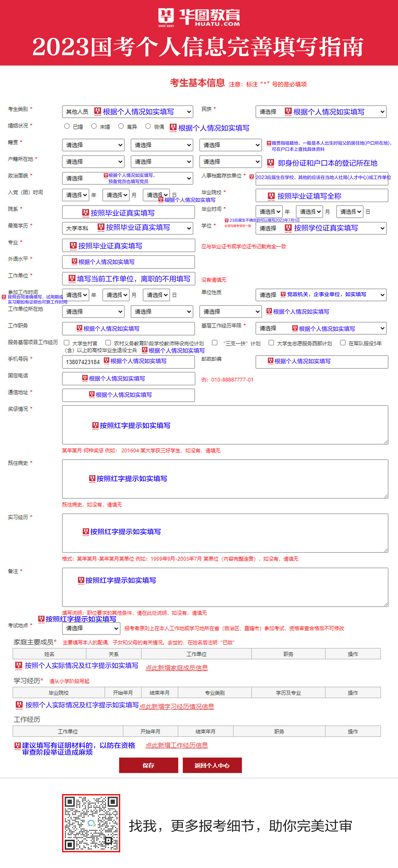
Task: Open the first 籍贯 province dropdown
Action: click(93, 145)
